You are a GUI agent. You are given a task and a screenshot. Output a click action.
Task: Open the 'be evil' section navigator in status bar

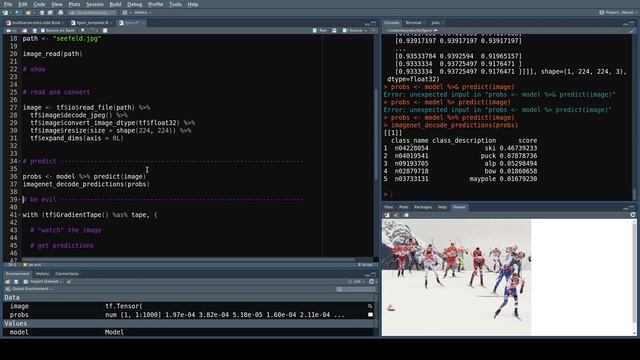(x=33, y=265)
